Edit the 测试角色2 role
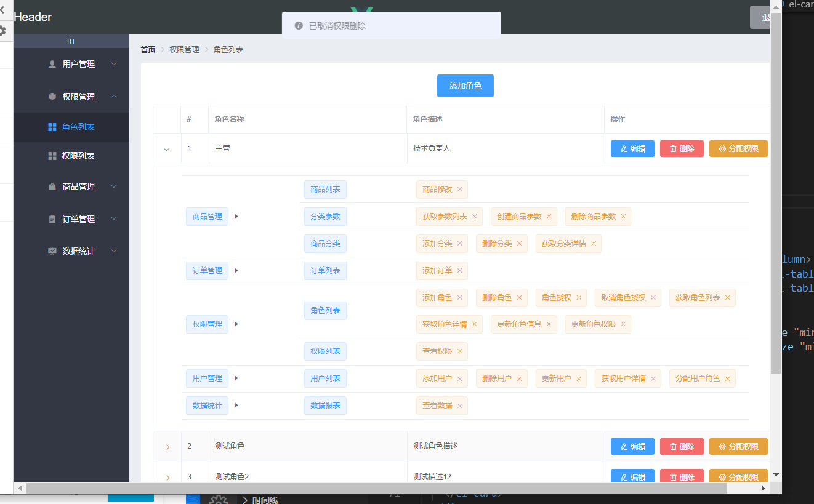Screen dimensions: 814x504 click(632, 476)
